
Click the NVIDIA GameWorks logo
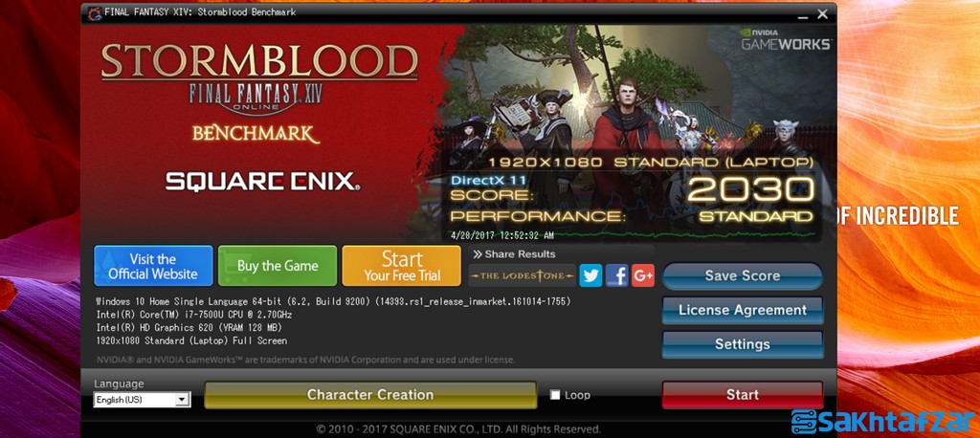click(x=786, y=39)
